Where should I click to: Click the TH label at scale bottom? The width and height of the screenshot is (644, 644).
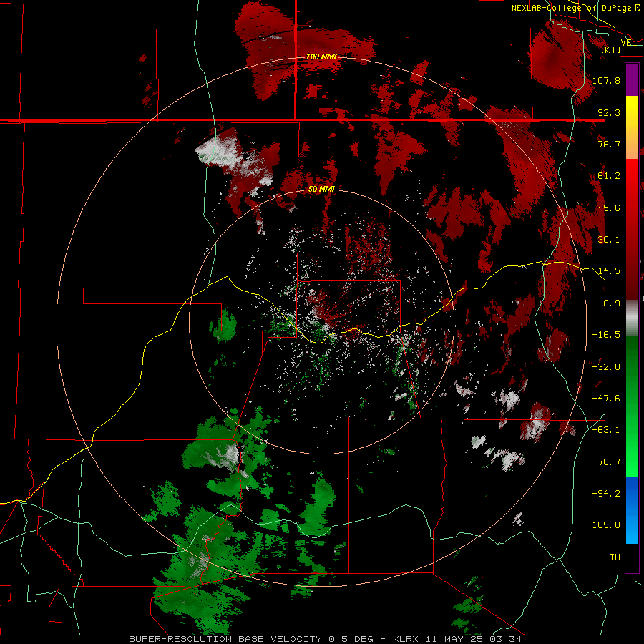pos(615,557)
